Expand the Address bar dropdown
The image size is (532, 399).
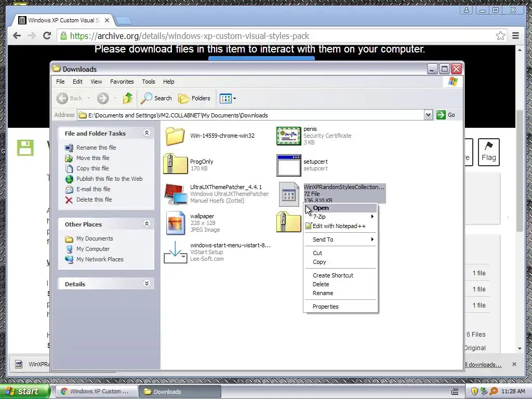pos(428,115)
